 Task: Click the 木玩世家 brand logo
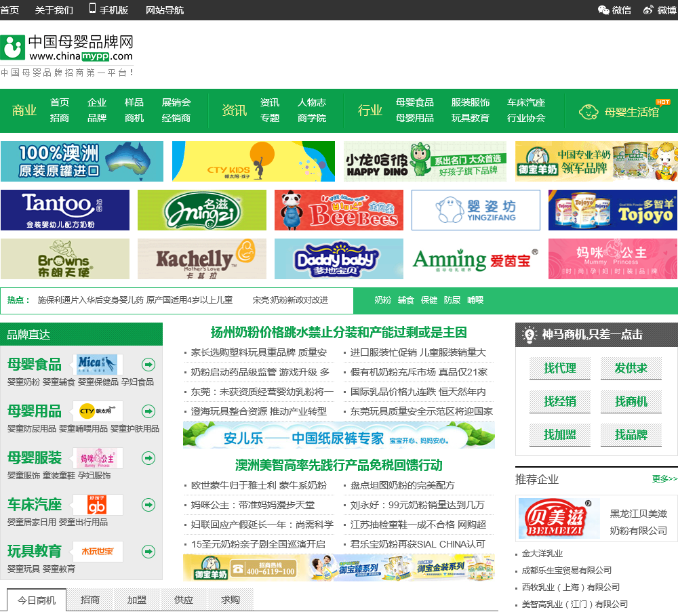[98, 551]
